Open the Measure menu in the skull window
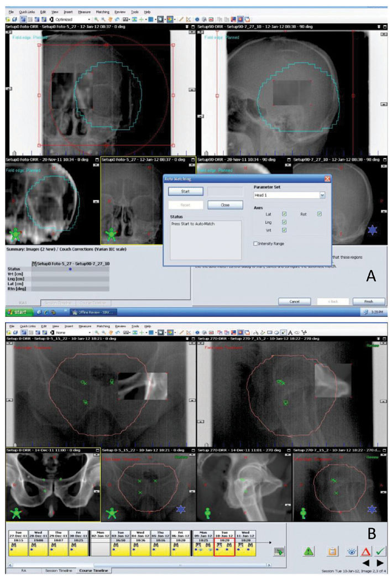Viewport: 392px width, 578px height. tap(85, 12)
